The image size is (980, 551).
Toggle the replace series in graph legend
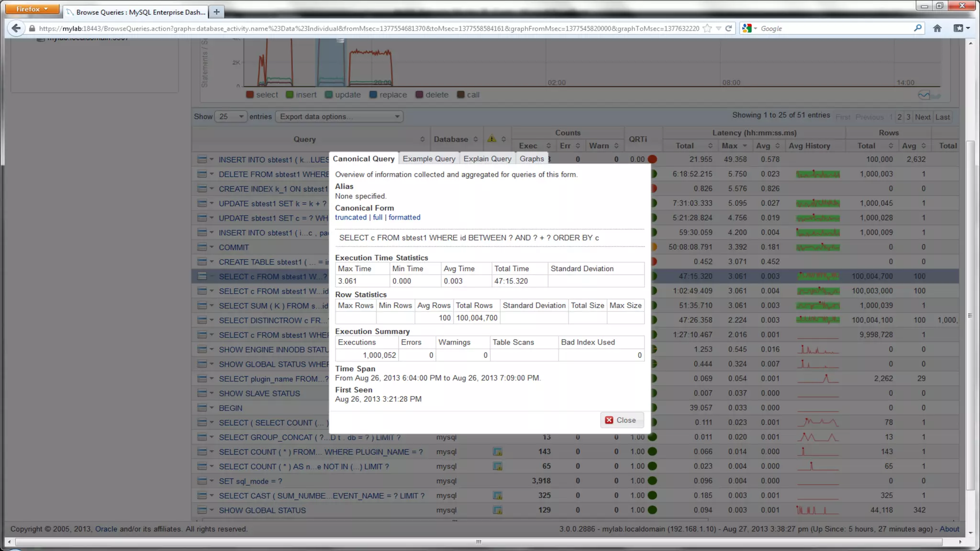388,95
